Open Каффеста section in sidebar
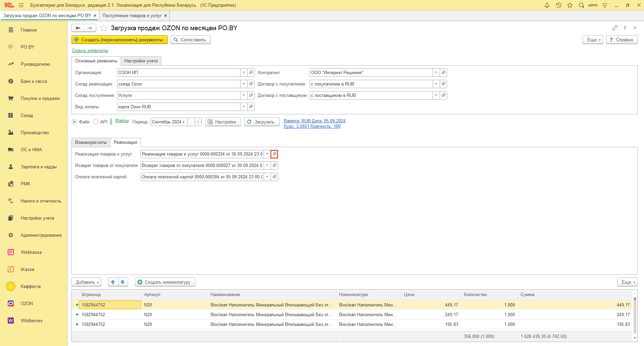Viewport: 644px width, 346px height. coord(34,286)
